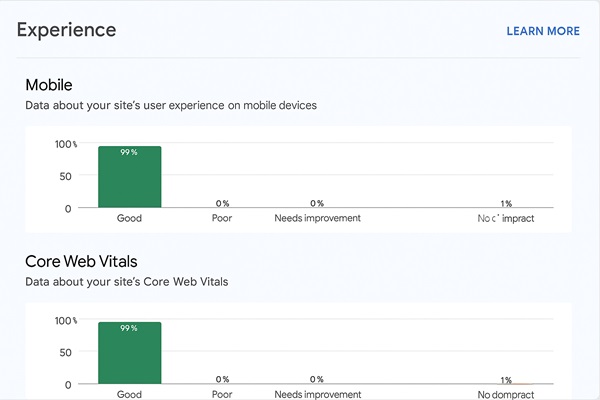Select Needs improvement label in Core Web Vitals
Screen dimensions: 600x400
tap(317, 394)
